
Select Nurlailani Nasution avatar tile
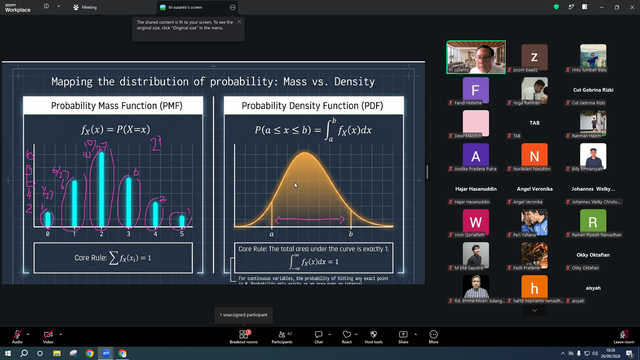coord(534,156)
